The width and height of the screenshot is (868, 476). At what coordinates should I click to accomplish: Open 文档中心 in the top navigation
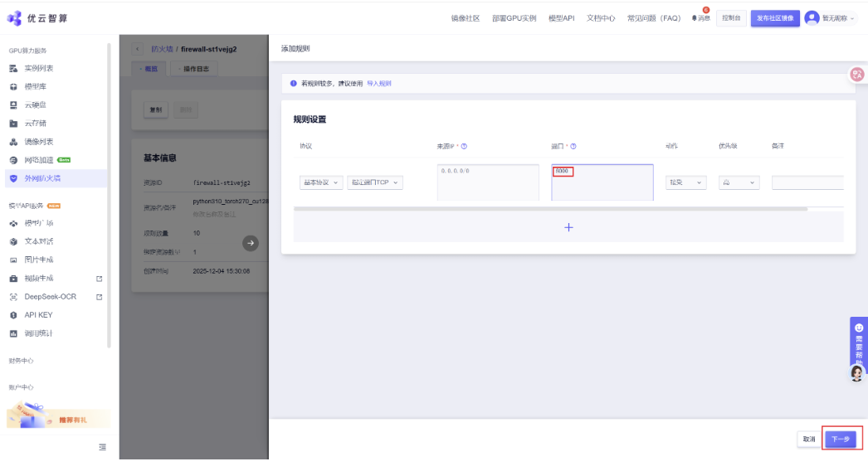click(x=601, y=18)
